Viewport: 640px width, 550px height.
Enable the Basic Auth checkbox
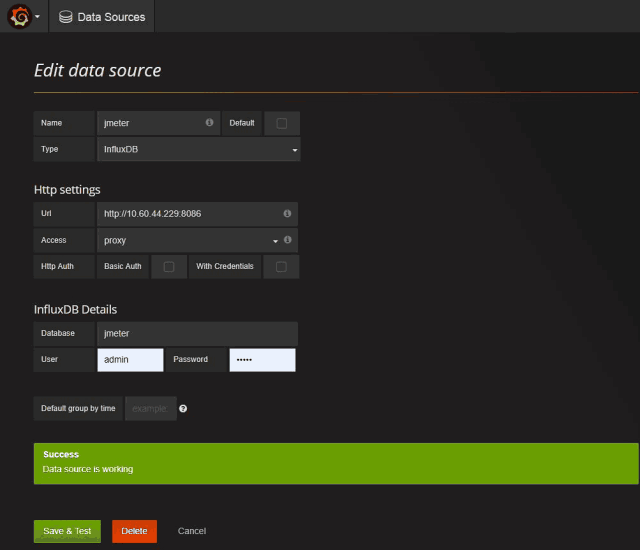point(169,267)
